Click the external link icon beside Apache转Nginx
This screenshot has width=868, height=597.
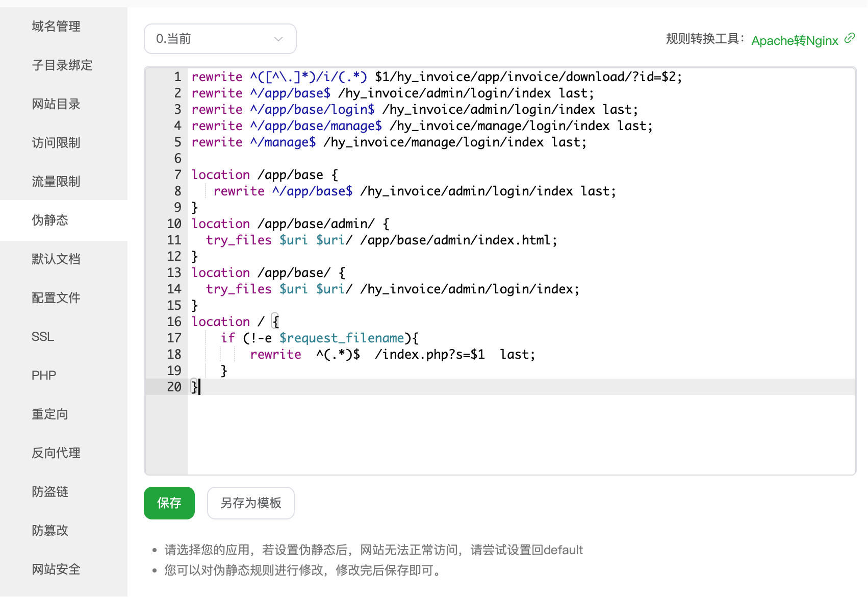pyautogui.click(x=849, y=38)
